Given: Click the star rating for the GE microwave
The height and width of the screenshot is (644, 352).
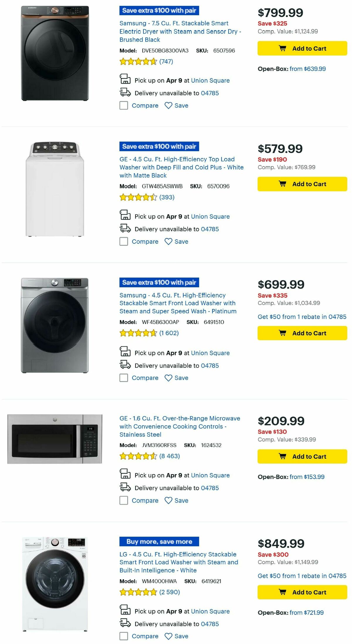Looking at the screenshot, I should pyautogui.click(x=138, y=456).
